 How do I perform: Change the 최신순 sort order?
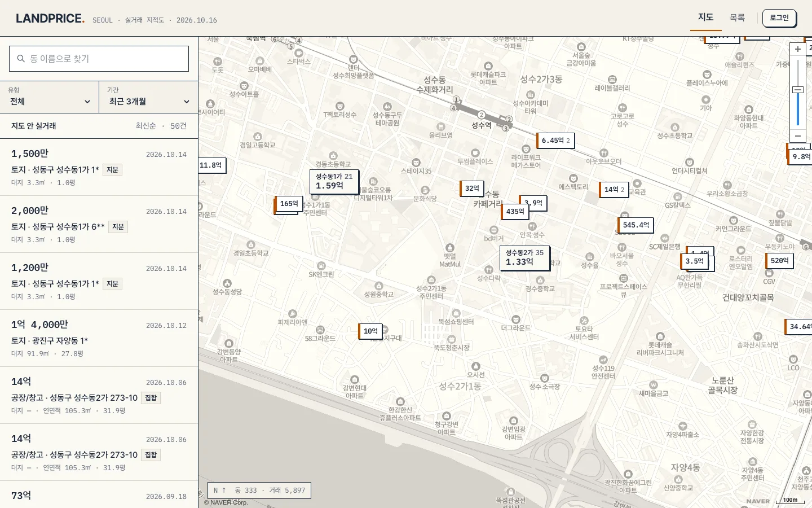pyautogui.click(x=145, y=126)
